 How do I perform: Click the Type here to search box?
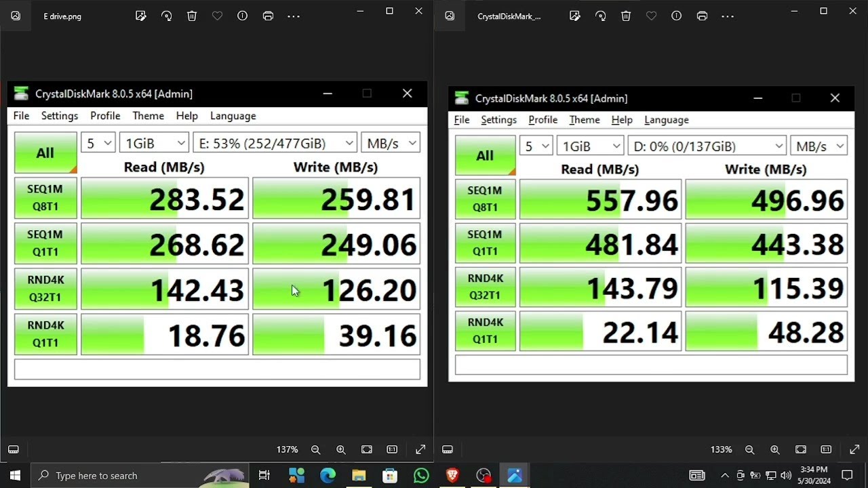click(x=140, y=475)
